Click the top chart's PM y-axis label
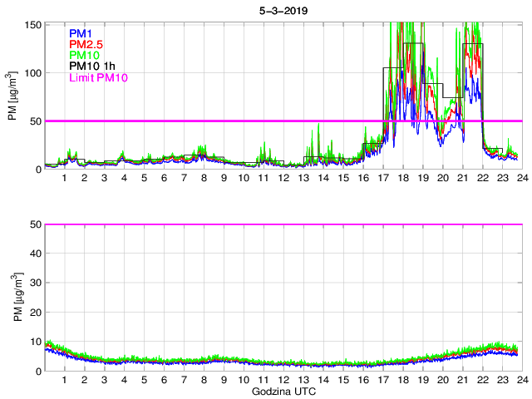Viewport: 532px width, 399px height. click(14, 96)
